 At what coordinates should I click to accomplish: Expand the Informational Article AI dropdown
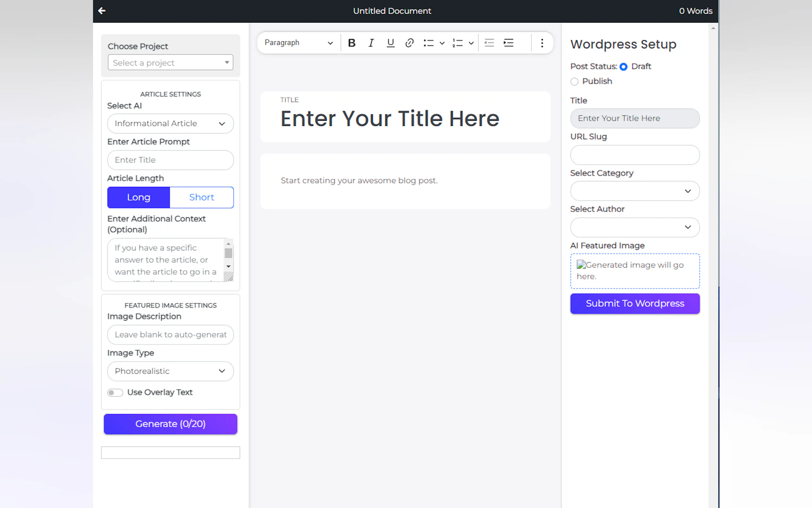pyautogui.click(x=170, y=123)
